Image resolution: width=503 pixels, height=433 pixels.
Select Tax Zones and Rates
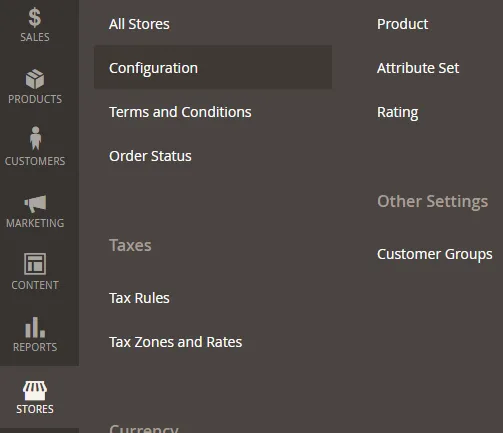click(176, 342)
